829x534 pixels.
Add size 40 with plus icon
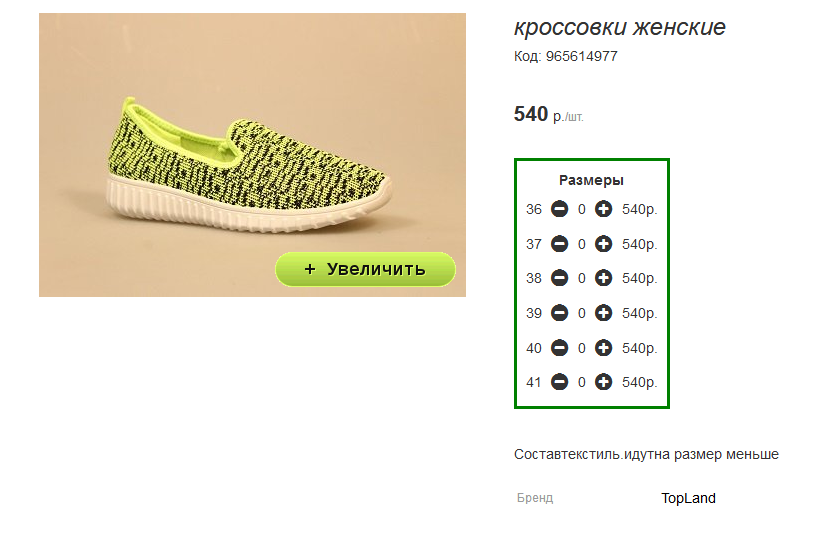click(x=603, y=348)
